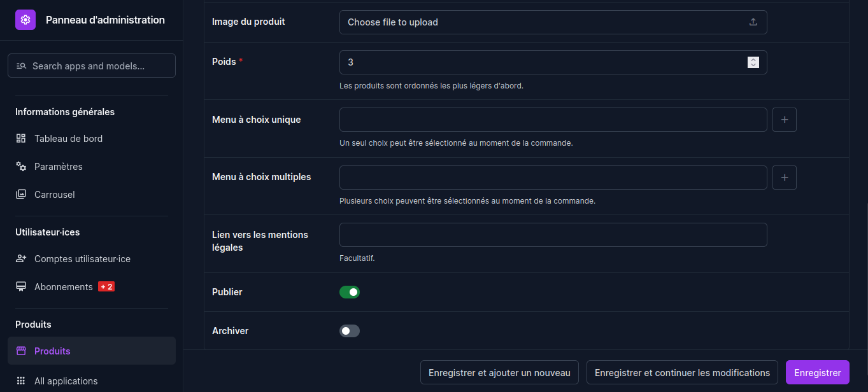Disable the Publier toggle
This screenshot has height=392, width=868.
[350, 292]
